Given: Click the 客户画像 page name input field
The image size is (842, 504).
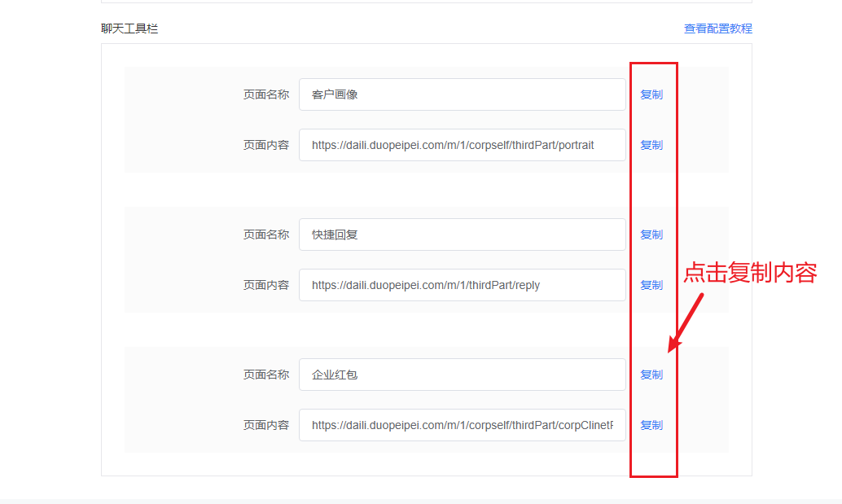Looking at the screenshot, I should [462, 94].
